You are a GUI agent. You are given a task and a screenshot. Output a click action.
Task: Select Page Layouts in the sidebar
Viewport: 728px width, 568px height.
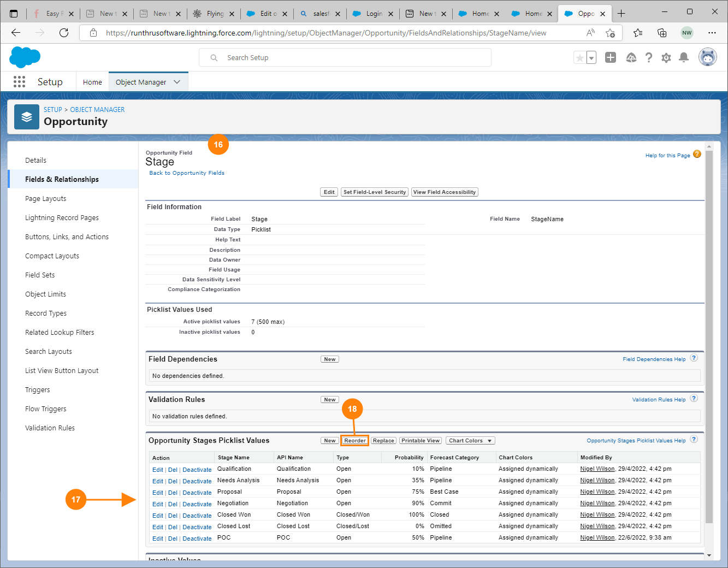tap(45, 198)
